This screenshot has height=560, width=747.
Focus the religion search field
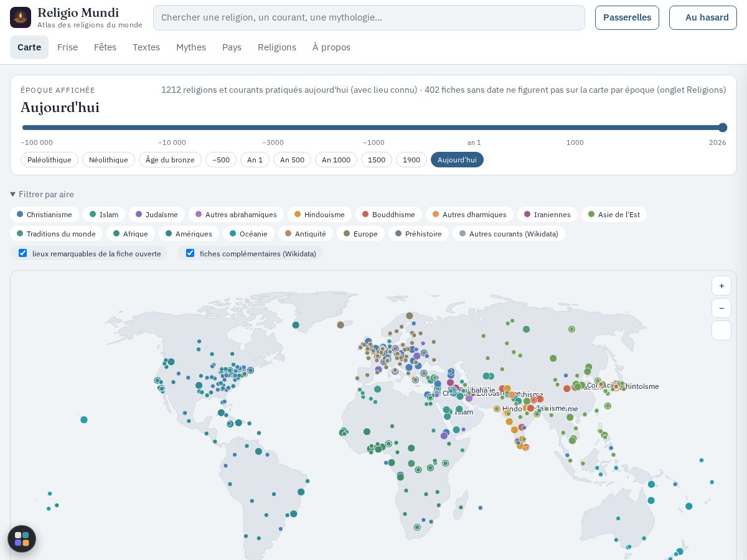[369, 17]
